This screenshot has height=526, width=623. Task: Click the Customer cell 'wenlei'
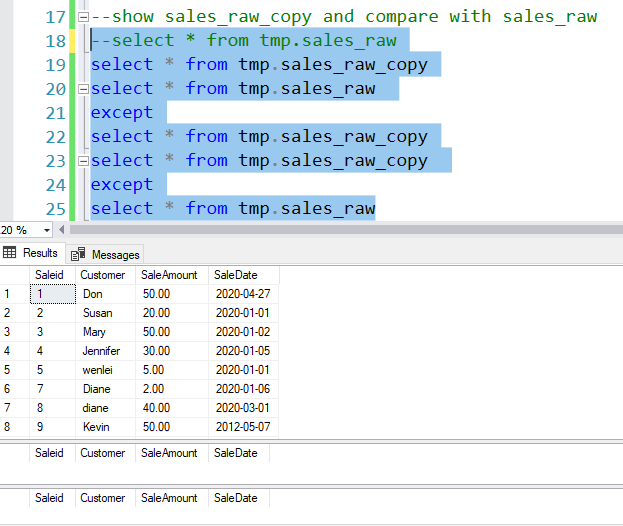coord(105,370)
